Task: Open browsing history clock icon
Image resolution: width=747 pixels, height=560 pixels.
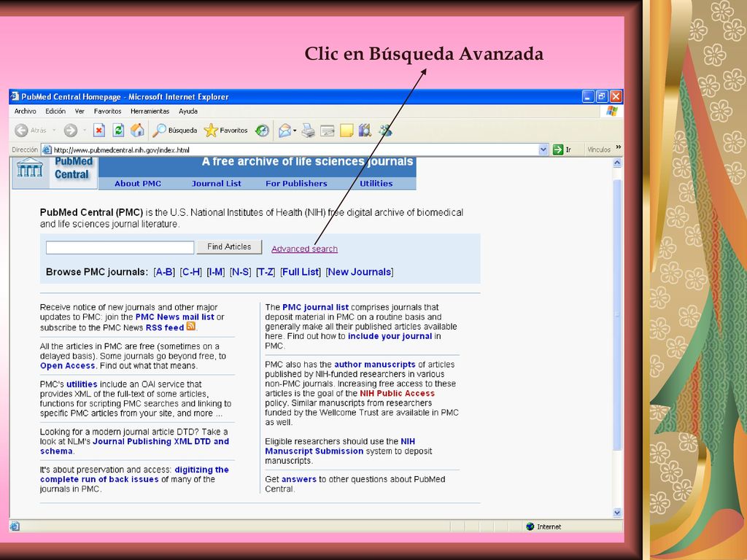Action: [x=262, y=130]
